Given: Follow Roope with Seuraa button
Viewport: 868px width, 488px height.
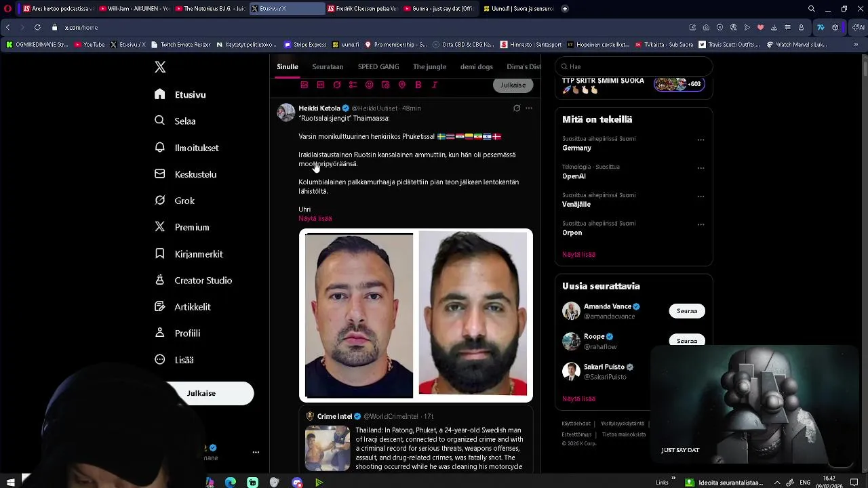Looking at the screenshot, I should point(687,341).
